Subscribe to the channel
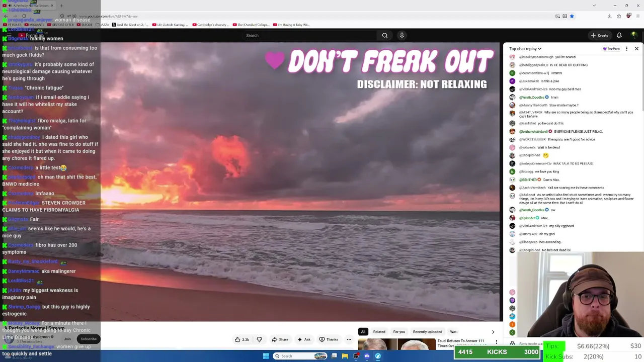This screenshot has height=362, width=644. point(89,339)
